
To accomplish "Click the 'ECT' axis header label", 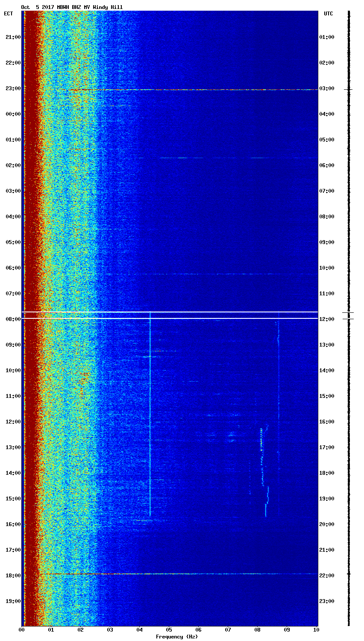I will pyautogui.click(x=9, y=14).
